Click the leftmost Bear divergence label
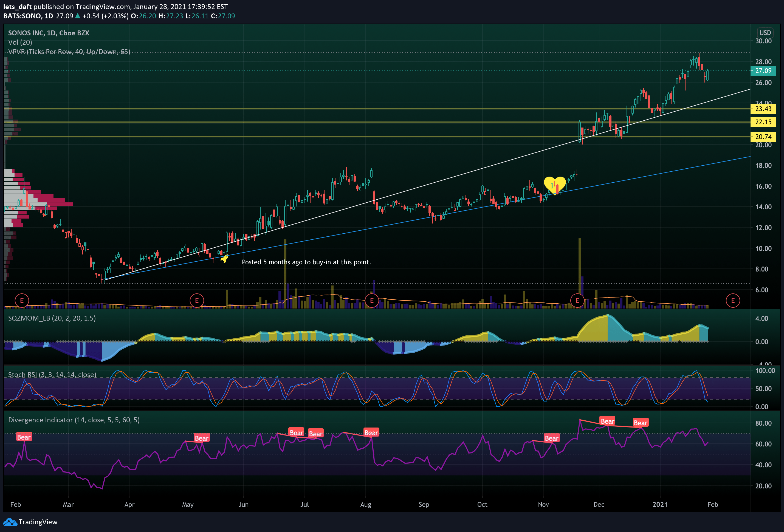The image size is (784, 532). [x=24, y=437]
